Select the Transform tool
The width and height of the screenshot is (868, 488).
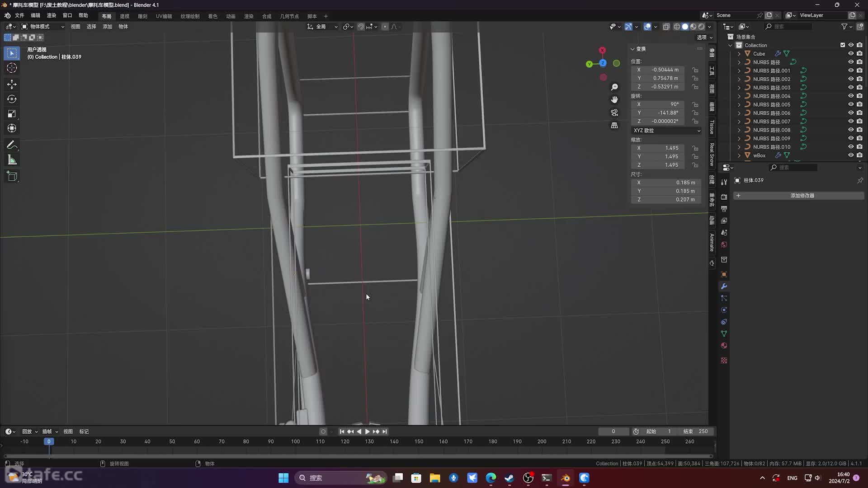12,129
